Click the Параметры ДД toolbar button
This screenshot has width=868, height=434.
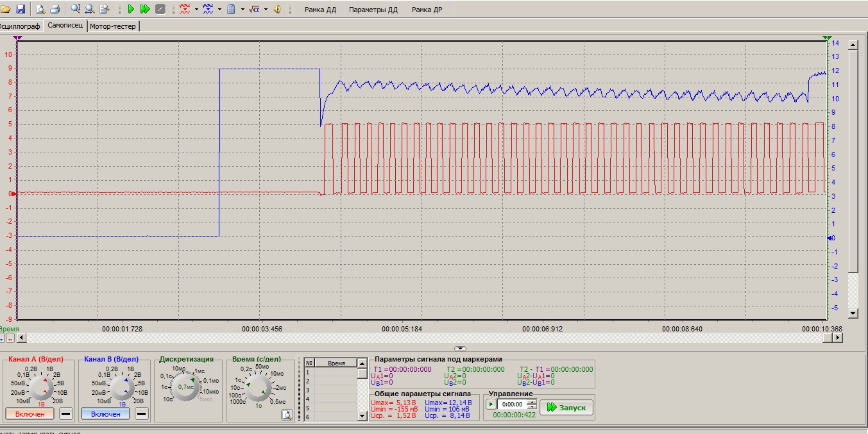pyautogui.click(x=373, y=10)
